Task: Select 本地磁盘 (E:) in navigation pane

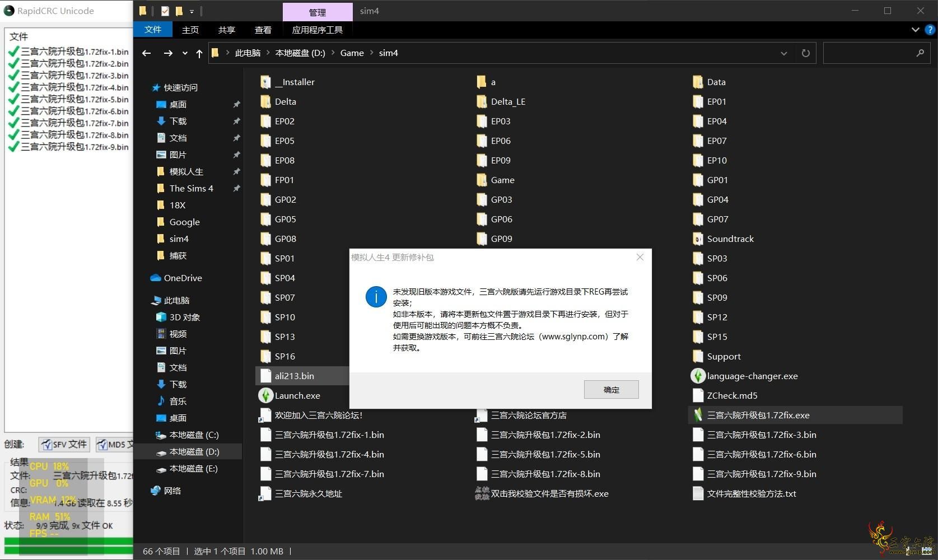Action: coord(193,468)
